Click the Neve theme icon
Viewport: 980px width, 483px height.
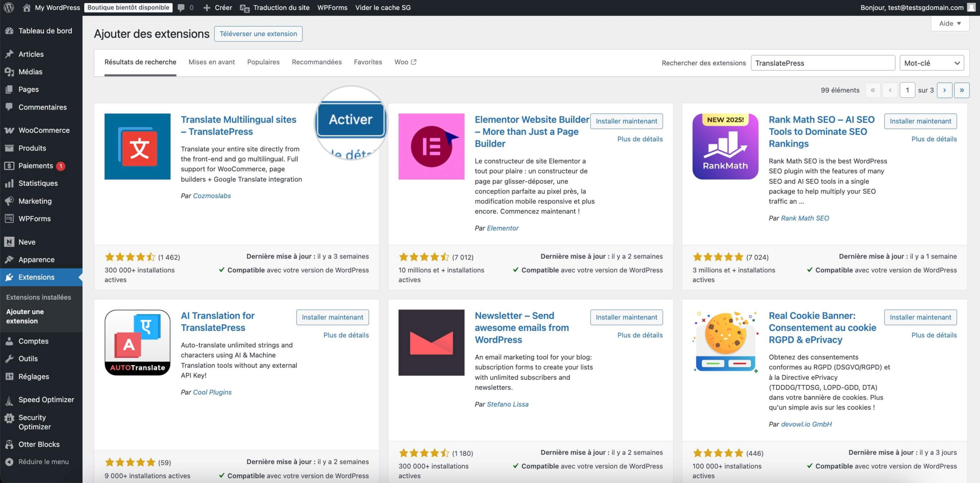(x=9, y=242)
